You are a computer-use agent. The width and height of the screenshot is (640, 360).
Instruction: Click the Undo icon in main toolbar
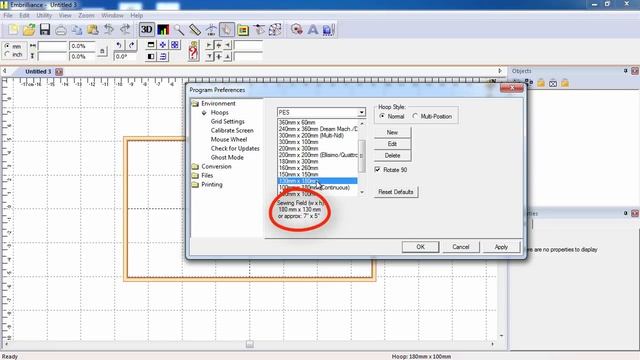pyautogui.click(x=109, y=29)
